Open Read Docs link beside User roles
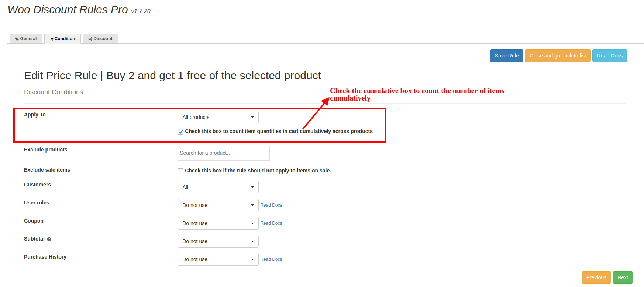 (x=271, y=205)
